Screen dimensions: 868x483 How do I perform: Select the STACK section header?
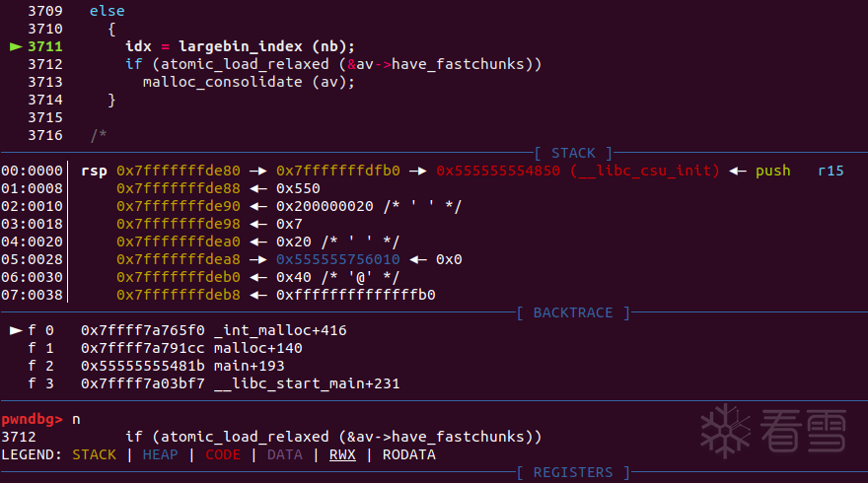pos(573,153)
